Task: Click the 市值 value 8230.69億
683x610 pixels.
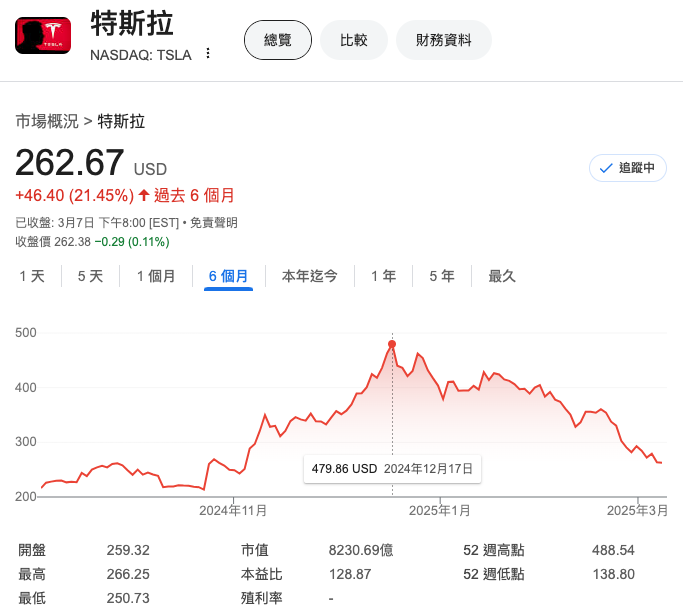Action: pyautogui.click(x=361, y=550)
